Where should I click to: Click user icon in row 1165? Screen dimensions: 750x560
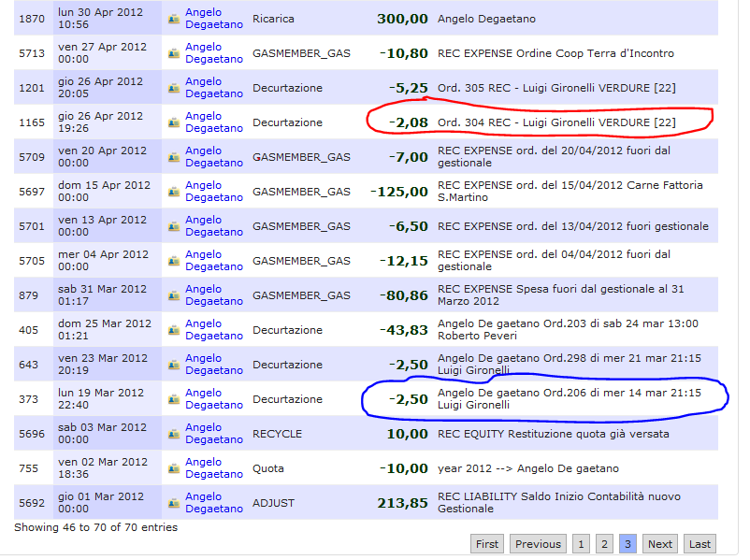173,122
